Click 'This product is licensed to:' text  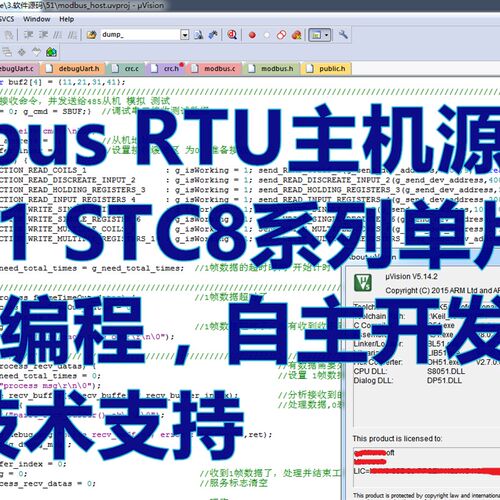click(397, 439)
